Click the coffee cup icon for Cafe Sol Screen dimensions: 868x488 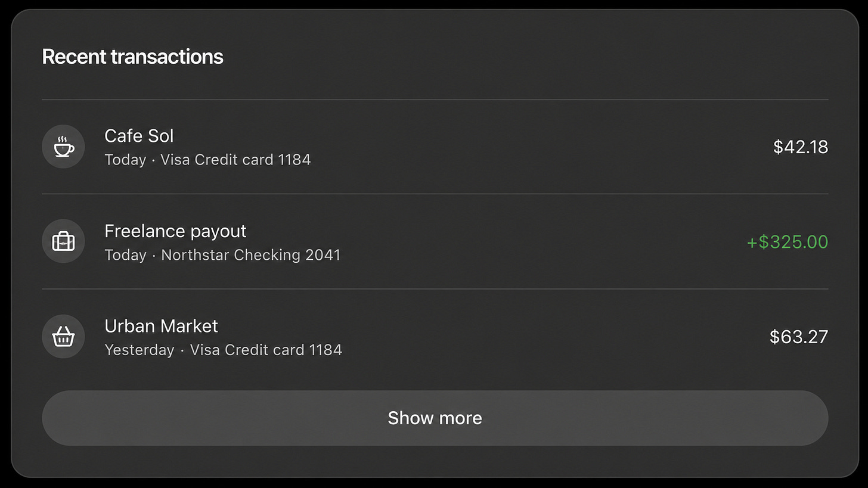click(63, 147)
